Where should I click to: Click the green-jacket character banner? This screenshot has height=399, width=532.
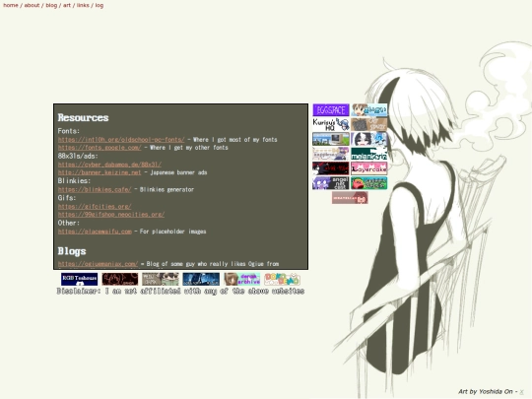161,279
